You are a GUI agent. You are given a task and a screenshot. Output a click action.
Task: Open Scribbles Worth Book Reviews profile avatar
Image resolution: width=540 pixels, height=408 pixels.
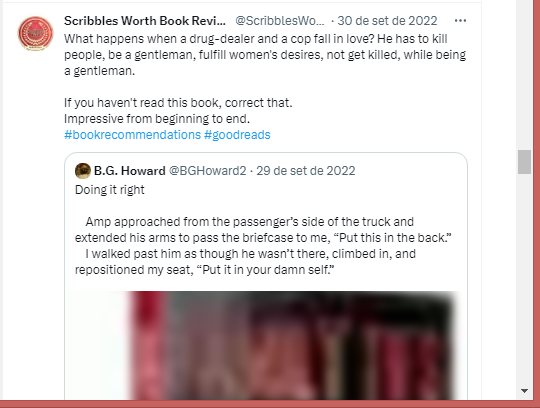pyautogui.click(x=35, y=33)
